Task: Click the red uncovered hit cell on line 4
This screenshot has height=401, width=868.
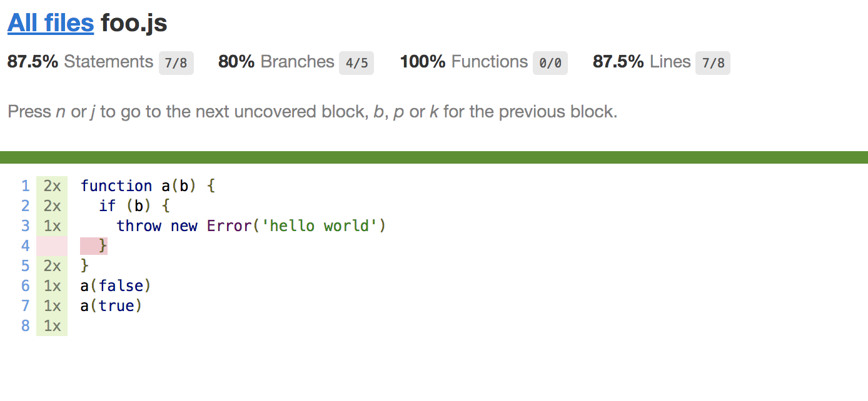Action: click(52, 246)
